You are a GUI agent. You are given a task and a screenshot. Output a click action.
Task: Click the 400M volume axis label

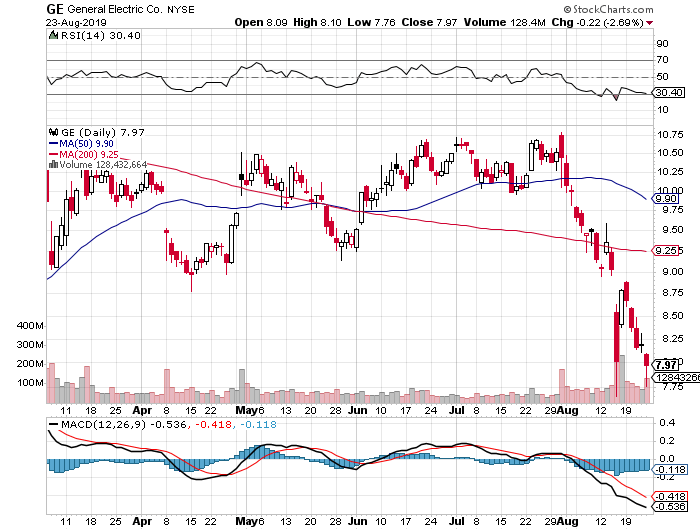30,326
